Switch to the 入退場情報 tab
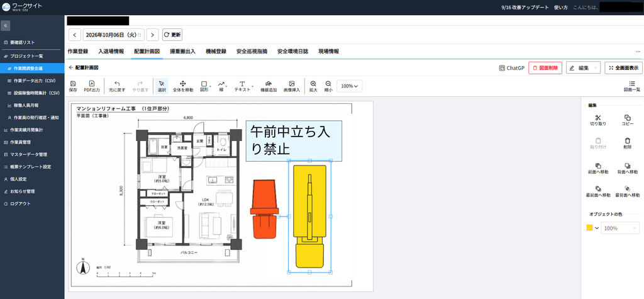Viewport: 644px width, 299px height. (111, 52)
